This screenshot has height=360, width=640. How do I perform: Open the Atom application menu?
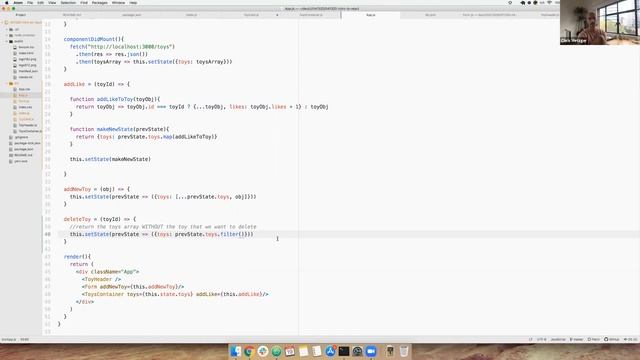coord(18,2)
